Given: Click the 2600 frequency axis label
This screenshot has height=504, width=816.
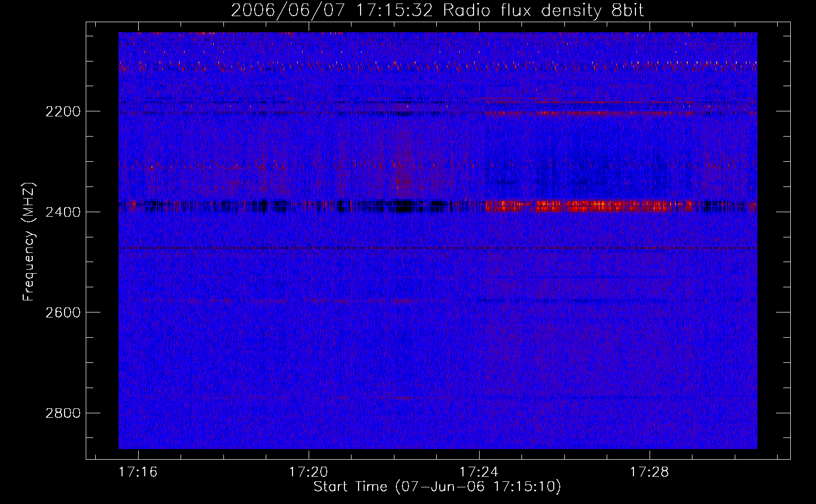Looking at the screenshot, I should tap(63, 312).
